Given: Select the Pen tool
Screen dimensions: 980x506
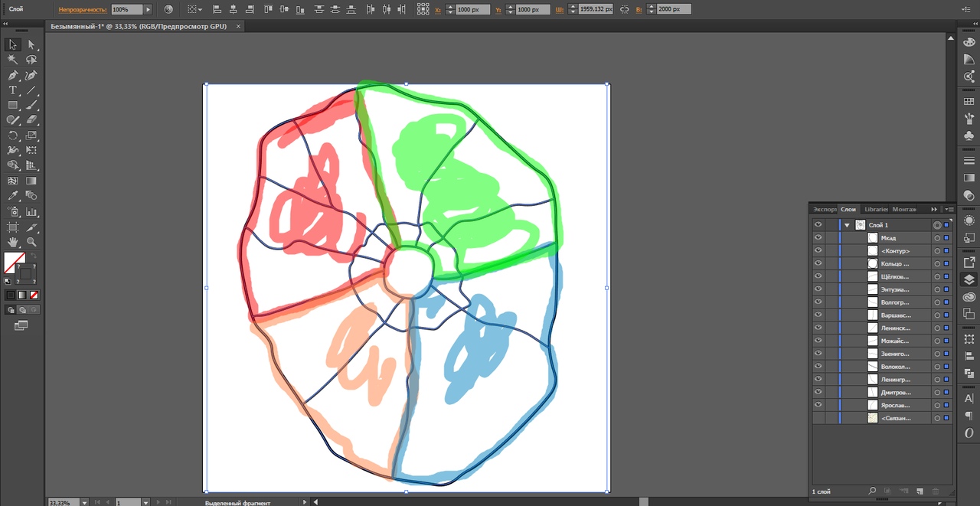Looking at the screenshot, I should pos(13,75).
